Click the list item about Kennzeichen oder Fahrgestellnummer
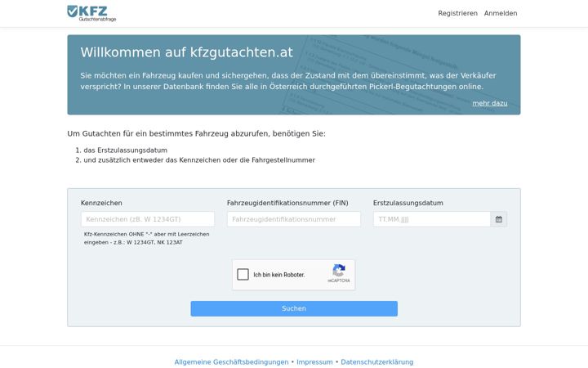This screenshot has width=588, height=368. [x=199, y=160]
